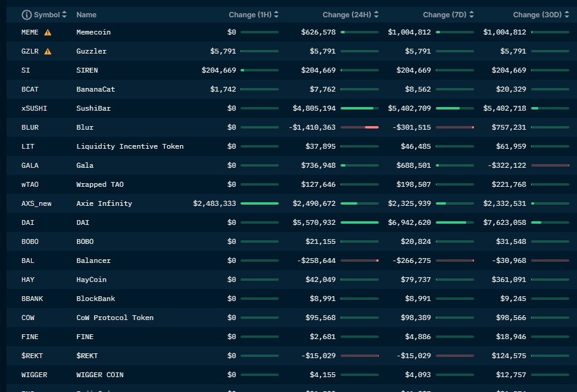Click the name Memecoin
The image size is (577, 392).
pos(93,32)
